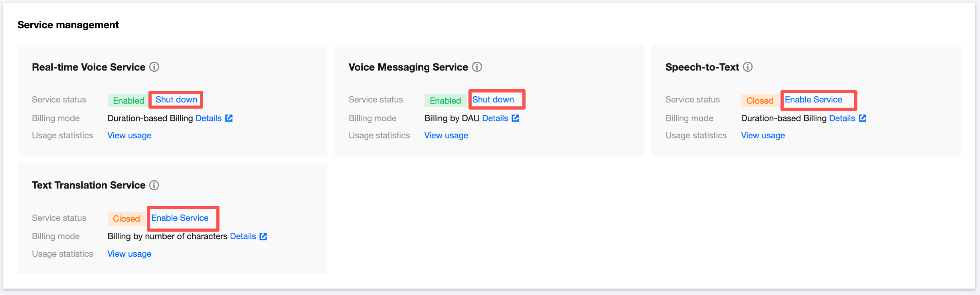View usage for Text Translation Service
The image size is (980, 295).
tap(129, 254)
